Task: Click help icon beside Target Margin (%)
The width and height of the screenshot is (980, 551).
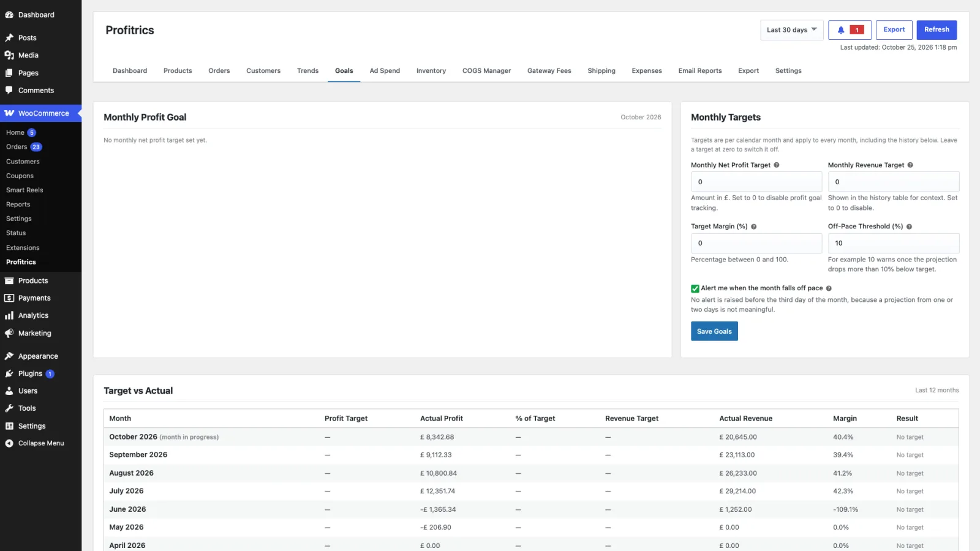Action: click(x=754, y=227)
